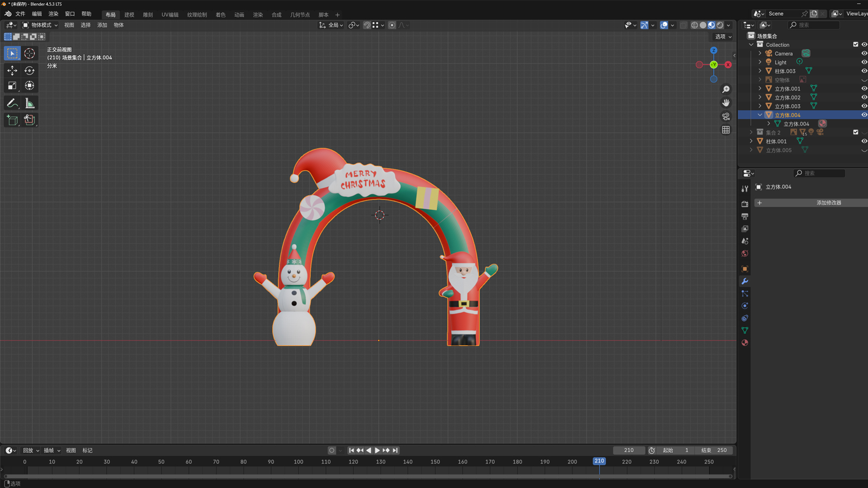This screenshot has width=868, height=488.
Task: Choose the Measure tool
Action: (29, 103)
